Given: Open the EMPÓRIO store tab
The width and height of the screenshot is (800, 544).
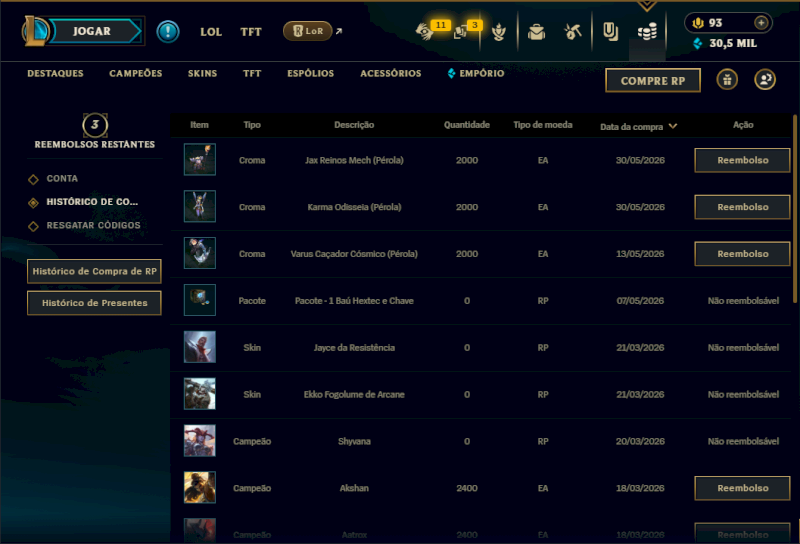Looking at the screenshot, I should [476, 73].
